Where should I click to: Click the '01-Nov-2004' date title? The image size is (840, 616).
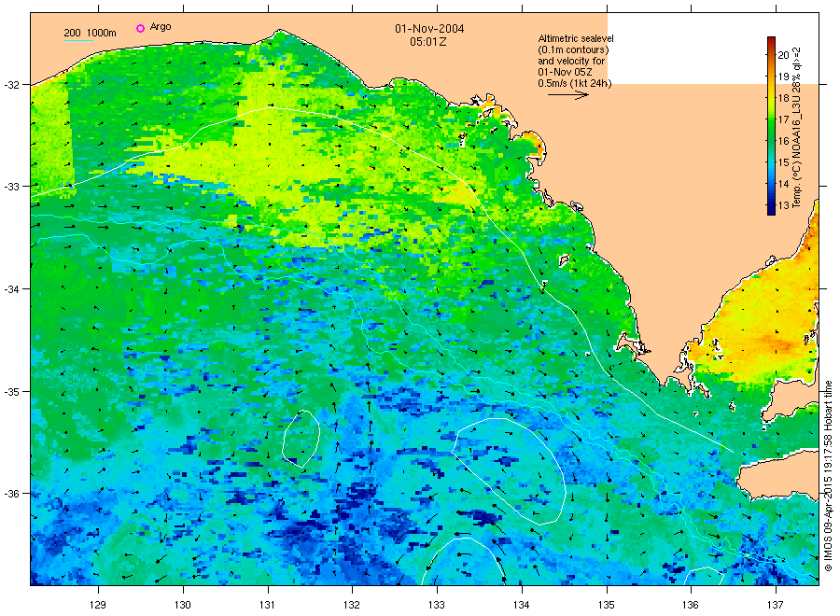(x=429, y=28)
